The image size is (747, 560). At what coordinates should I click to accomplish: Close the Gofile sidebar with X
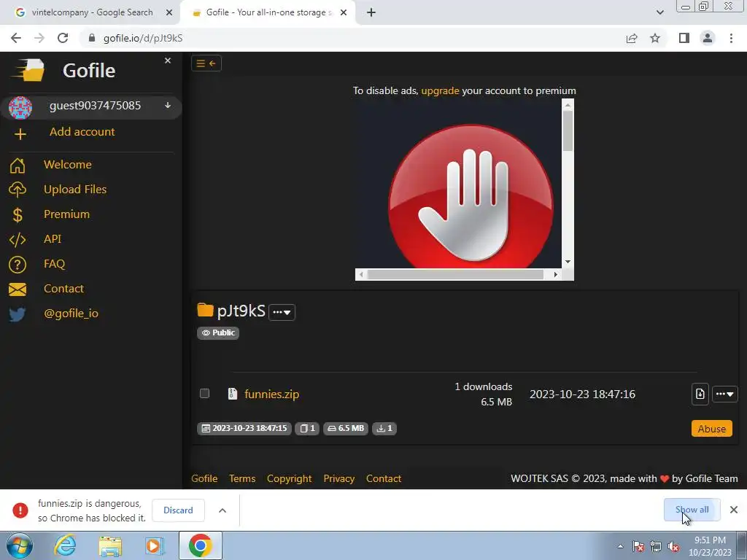168,61
